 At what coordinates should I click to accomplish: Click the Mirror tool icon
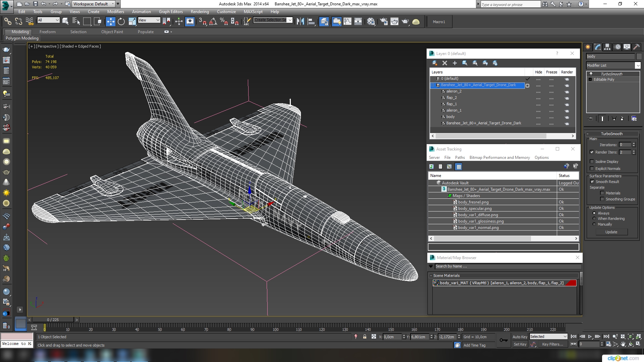pos(300,22)
